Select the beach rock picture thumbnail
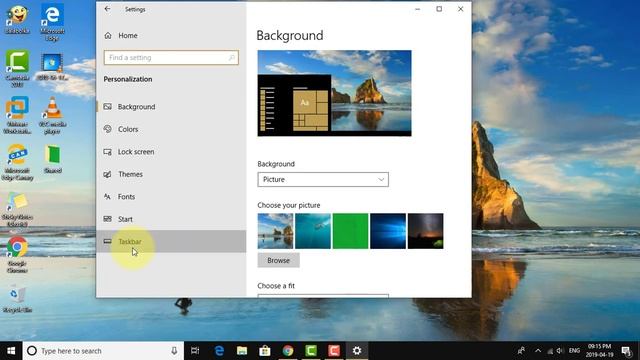The height and width of the screenshot is (360, 640). [x=275, y=231]
